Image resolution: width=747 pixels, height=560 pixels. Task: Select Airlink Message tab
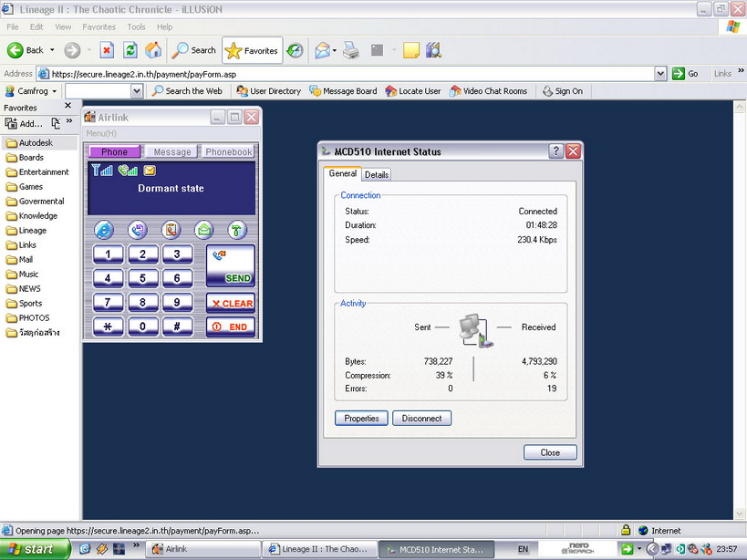[x=172, y=152]
